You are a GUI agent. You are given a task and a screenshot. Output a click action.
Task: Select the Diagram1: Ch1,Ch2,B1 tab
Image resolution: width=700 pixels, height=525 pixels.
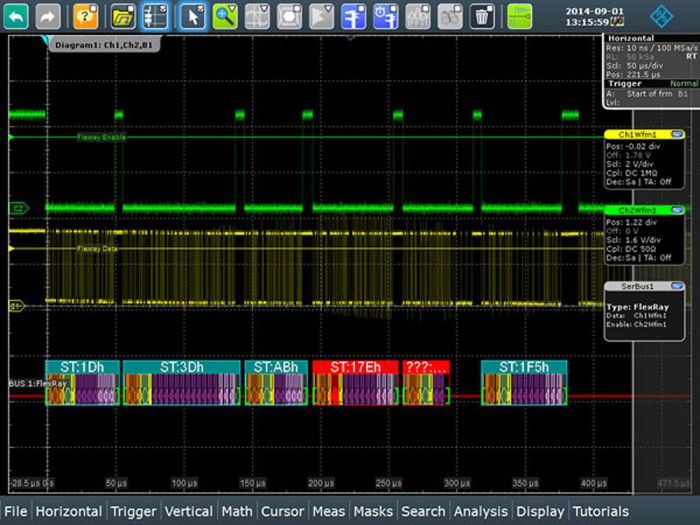coord(104,45)
